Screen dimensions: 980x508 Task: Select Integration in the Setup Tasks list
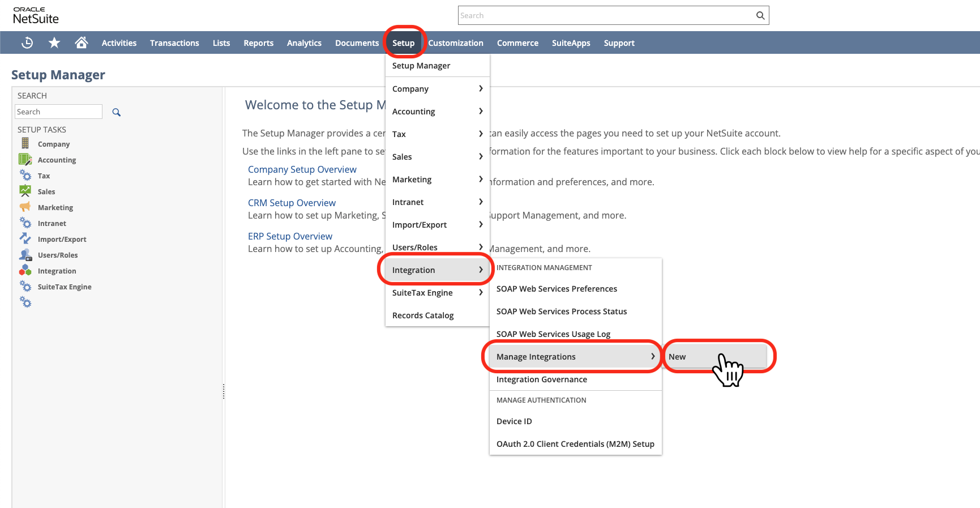[x=57, y=271]
